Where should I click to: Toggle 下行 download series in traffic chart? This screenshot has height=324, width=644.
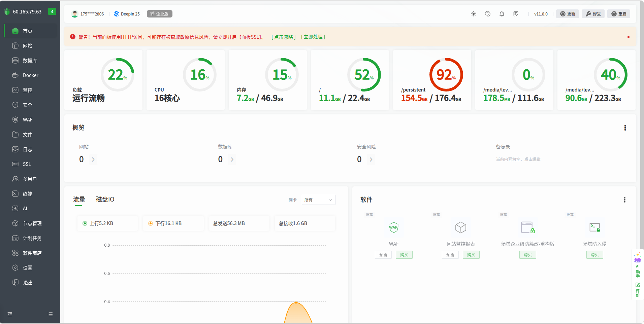pos(173,223)
